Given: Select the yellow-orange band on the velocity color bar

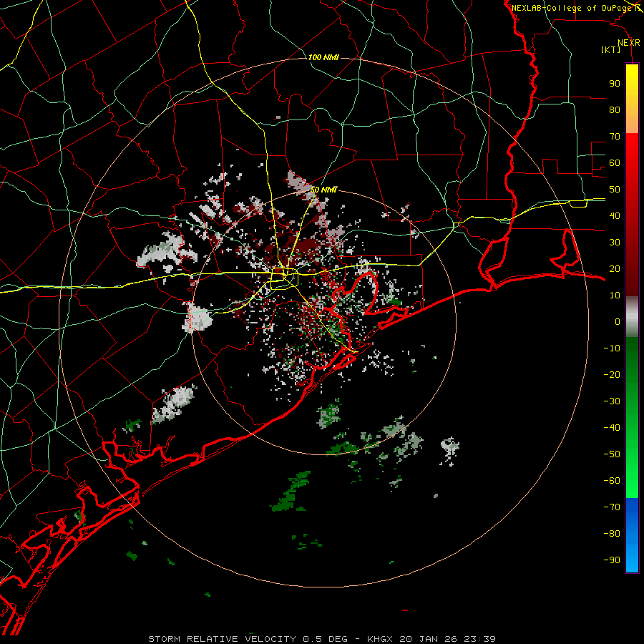Looking at the screenshot, I should click(x=632, y=99).
